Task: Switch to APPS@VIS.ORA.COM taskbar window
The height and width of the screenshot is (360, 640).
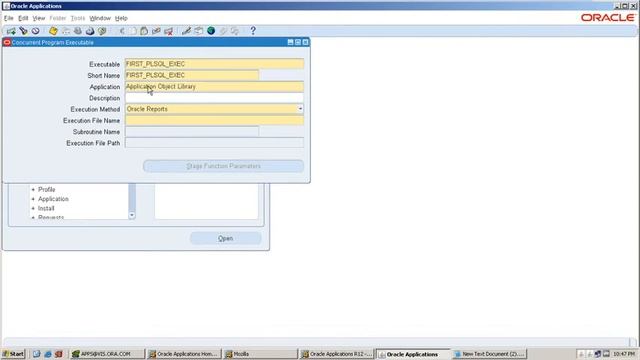Action: pyautogui.click(x=107, y=354)
